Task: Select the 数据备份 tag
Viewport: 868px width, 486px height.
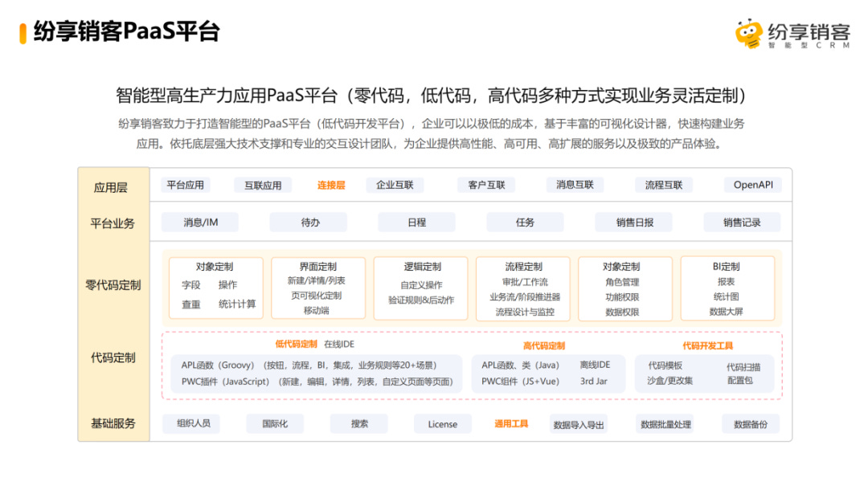Action: (x=751, y=425)
